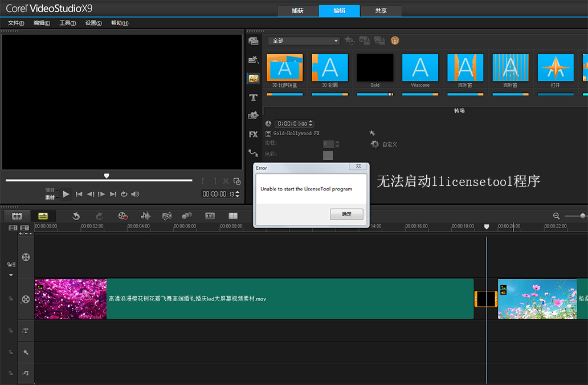Jump to end of clip

113,194
